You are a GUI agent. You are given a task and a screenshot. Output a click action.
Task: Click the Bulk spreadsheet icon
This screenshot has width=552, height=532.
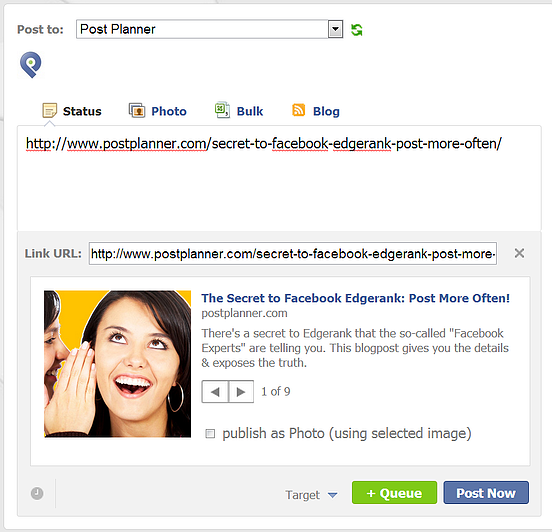click(x=222, y=110)
